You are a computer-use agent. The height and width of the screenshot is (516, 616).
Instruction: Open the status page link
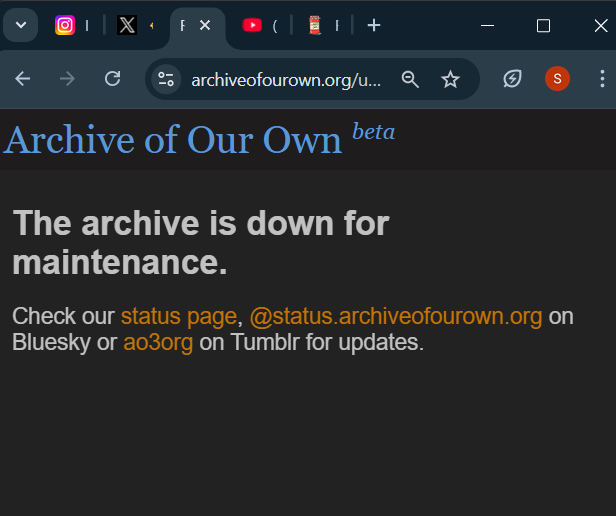179,316
